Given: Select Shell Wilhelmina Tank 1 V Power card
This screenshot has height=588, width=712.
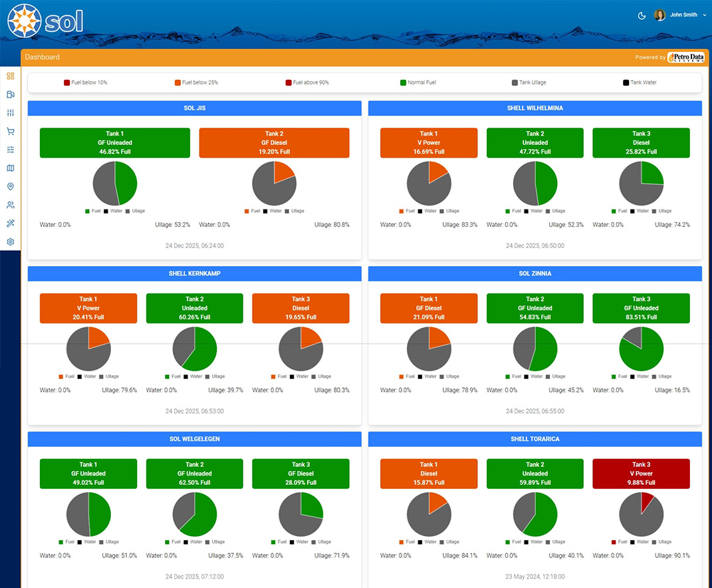Looking at the screenshot, I should (x=429, y=143).
